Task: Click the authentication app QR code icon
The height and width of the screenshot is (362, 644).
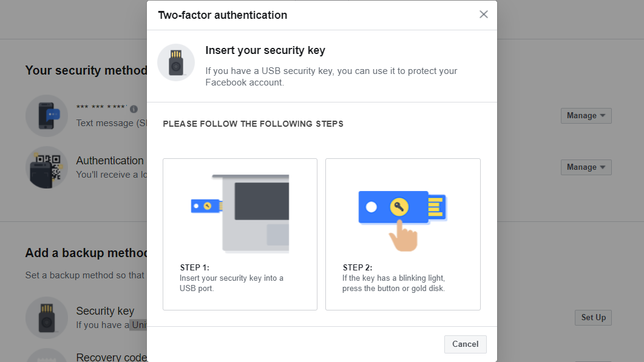Action: (47, 167)
